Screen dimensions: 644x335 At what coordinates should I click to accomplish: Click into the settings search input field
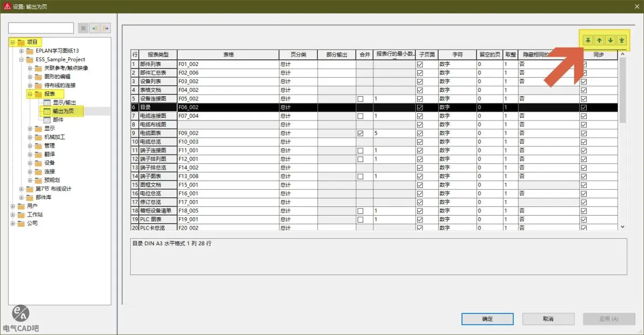[41, 28]
